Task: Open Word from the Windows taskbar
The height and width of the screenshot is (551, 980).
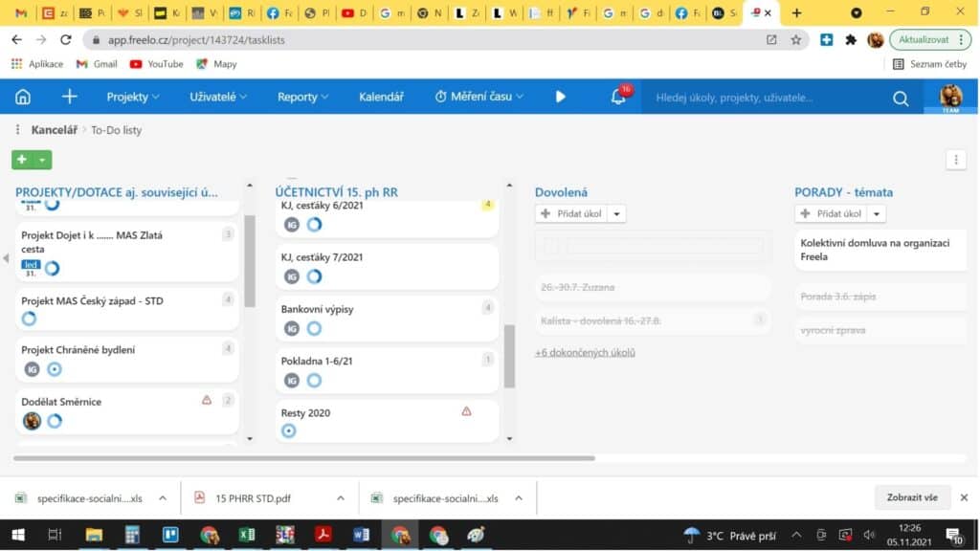Action: [x=361, y=535]
